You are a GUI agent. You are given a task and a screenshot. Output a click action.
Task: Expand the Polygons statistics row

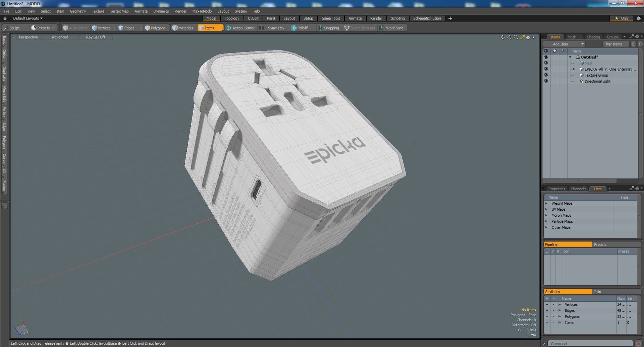point(559,317)
